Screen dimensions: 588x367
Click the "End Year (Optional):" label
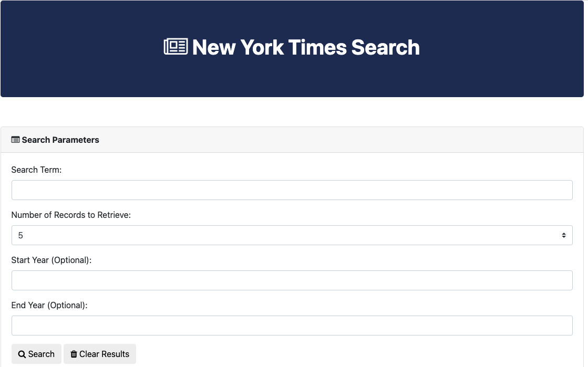49,305
